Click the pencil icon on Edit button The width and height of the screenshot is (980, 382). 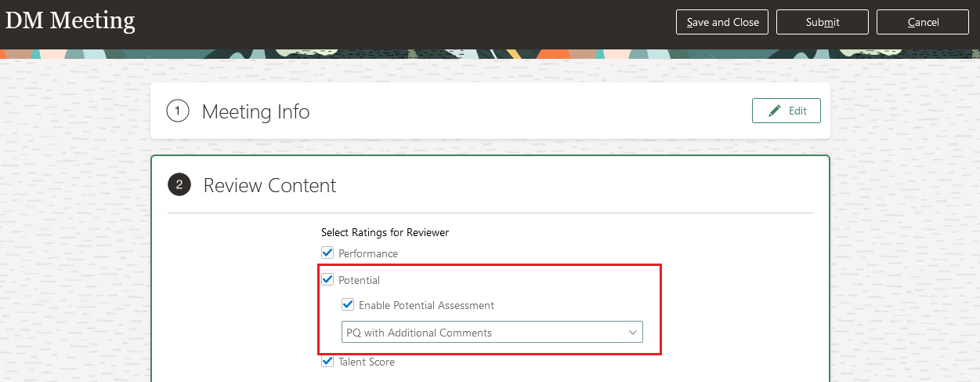tap(775, 111)
